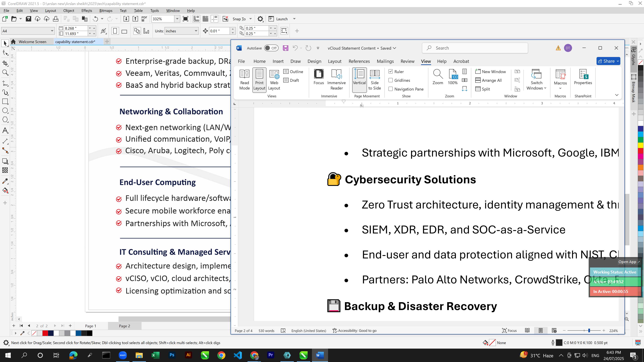Switch to Web Layout view in Word
This screenshot has height=362, width=644.
coord(274,80)
